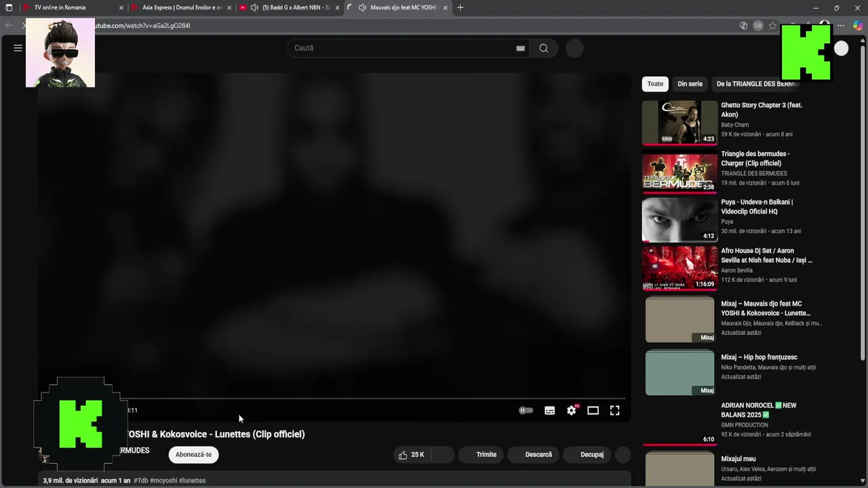The width and height of the screenshot is (868, 488).
Task: Open Ghetto Story Chapter 3 thumbnail
Action: (x=679, y=123)
